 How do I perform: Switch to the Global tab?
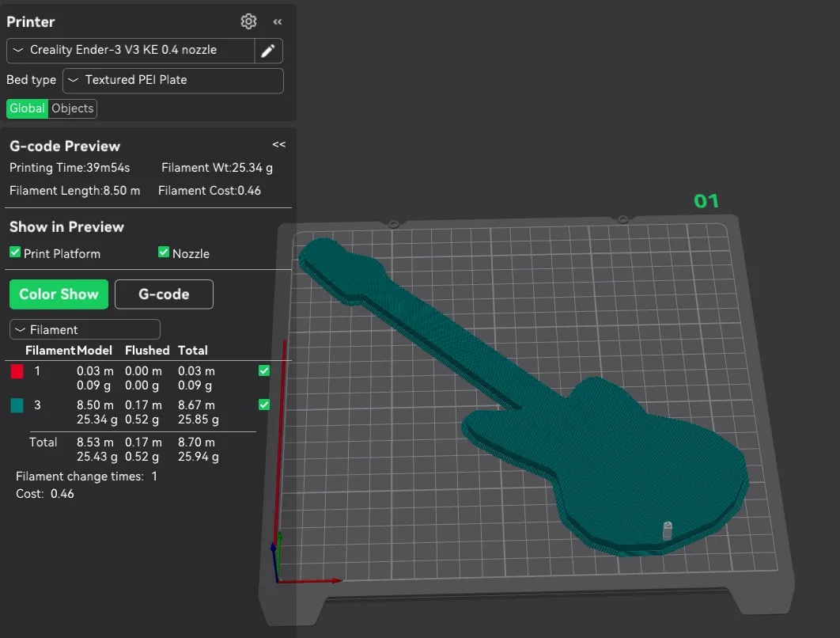pos(27,108)
